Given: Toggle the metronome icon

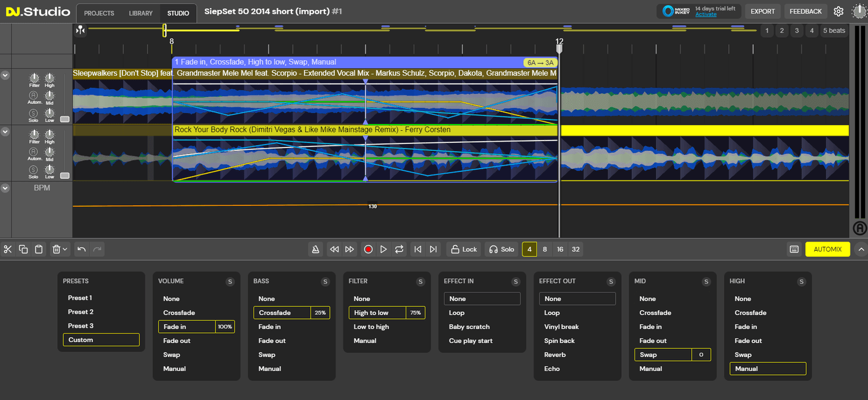Looking at the screenshot, I should coord(316,250).
